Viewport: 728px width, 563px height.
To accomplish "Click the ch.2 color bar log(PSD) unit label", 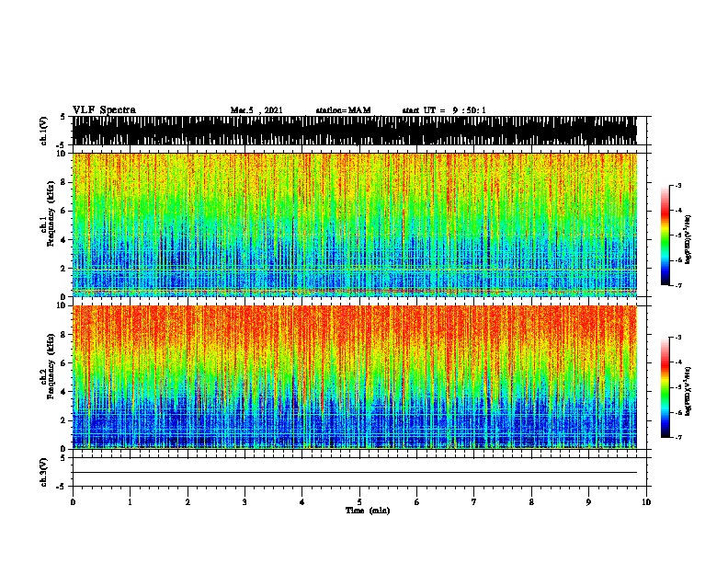I will (688, 391).
